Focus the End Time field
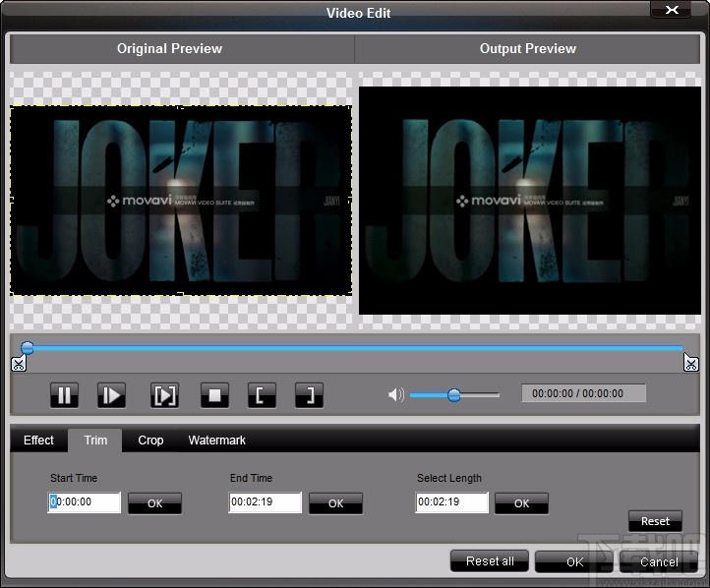 265,502
